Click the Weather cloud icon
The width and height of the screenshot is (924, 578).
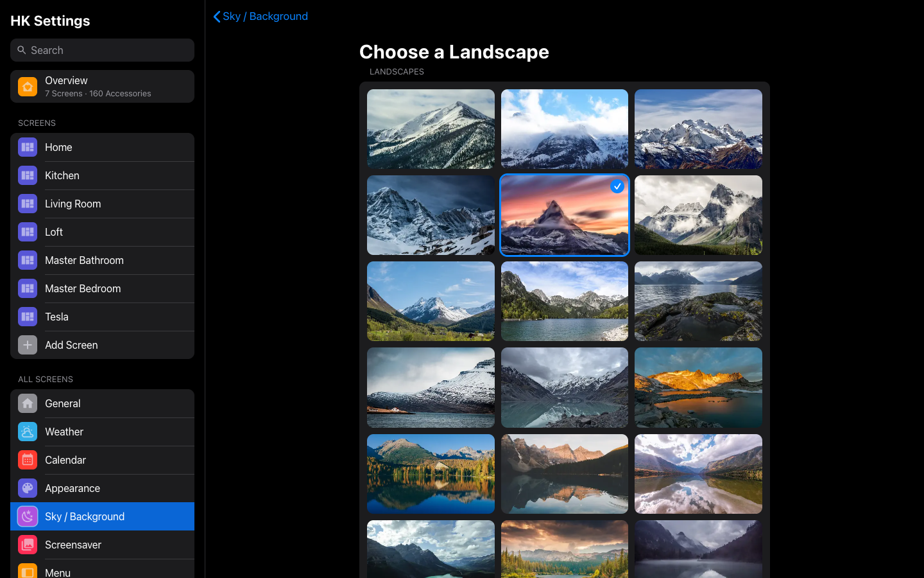(x=28, y=432)
